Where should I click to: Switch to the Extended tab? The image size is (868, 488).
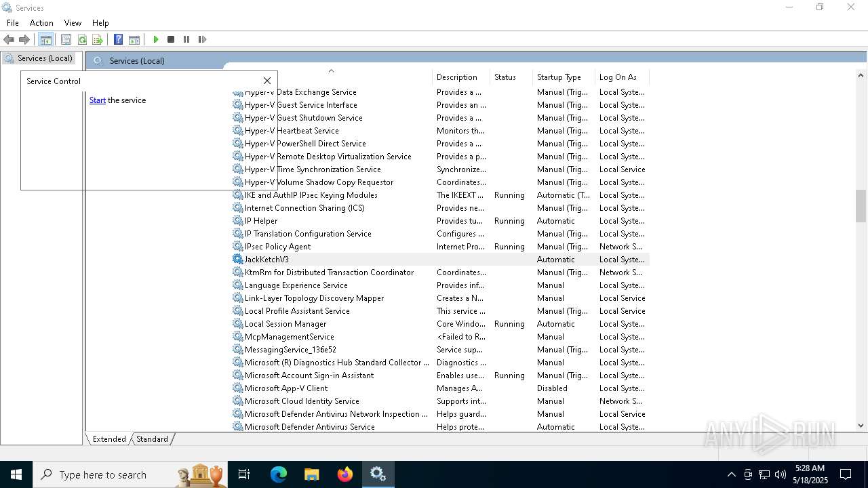109,439
